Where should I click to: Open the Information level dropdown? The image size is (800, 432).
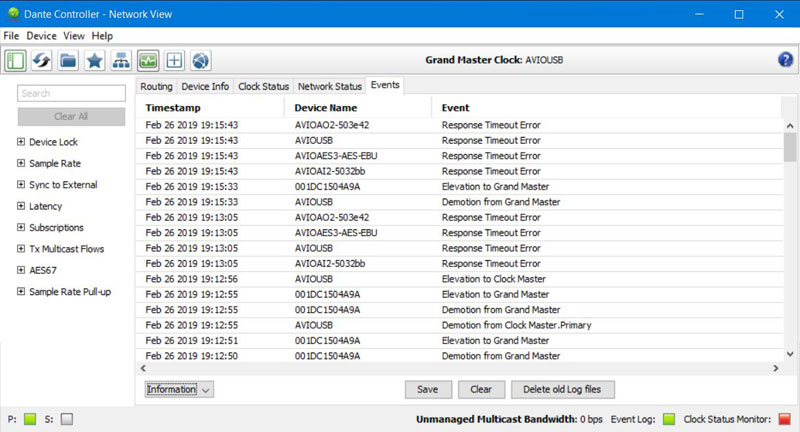pos(179,390)
